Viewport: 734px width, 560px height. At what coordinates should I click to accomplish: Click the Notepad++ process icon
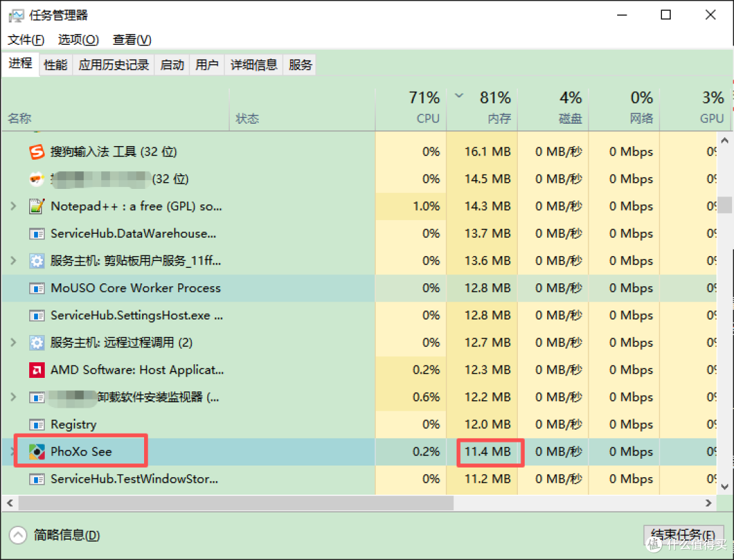pos(37,206)
